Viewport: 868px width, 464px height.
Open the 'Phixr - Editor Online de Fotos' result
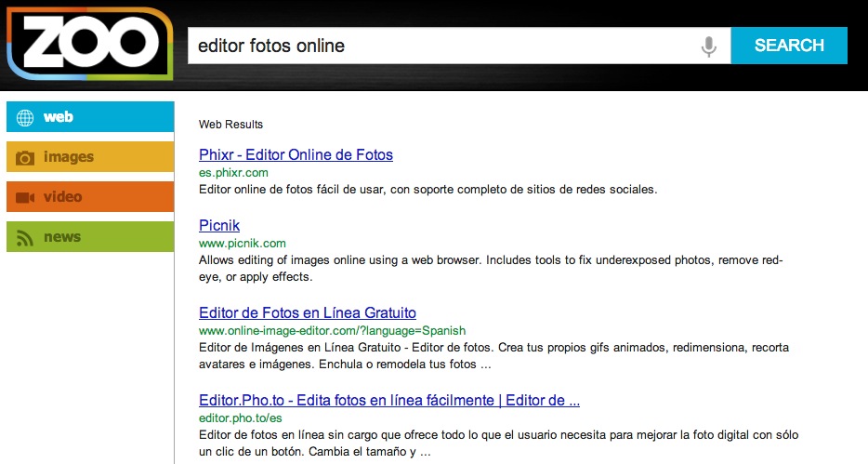(296, 154)
